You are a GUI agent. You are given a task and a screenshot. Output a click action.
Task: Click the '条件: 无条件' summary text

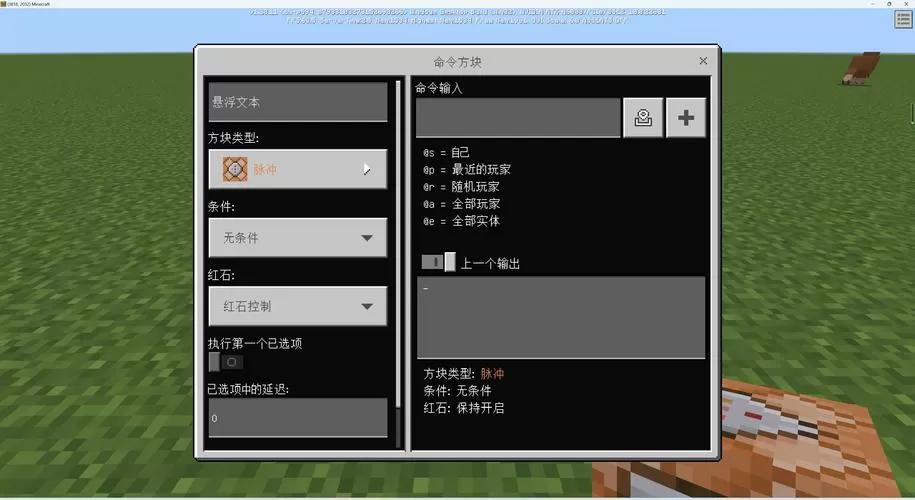[x=458, y=391]
